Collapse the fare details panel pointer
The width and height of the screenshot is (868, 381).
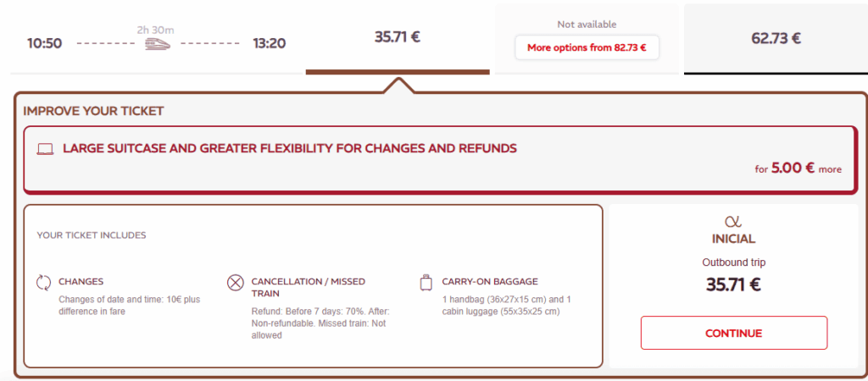pos(398,85)
